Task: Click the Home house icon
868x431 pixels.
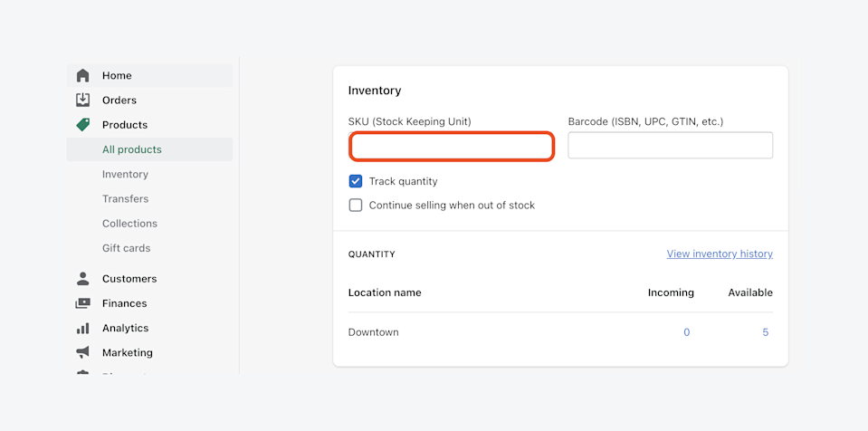Action: (82, 75)
